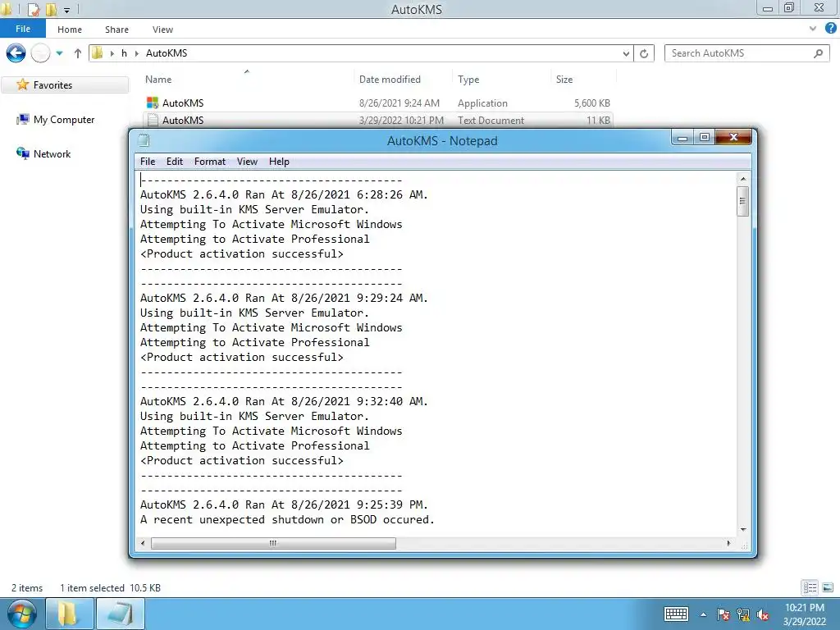Open the Home ribbon tab

point(70,30)
